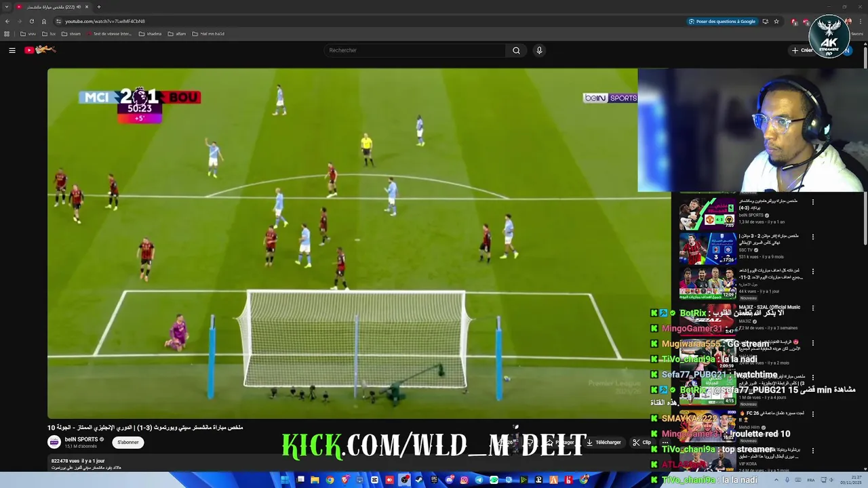Open Chrome three-dot menu
Screen dimensions: 868x488
tap(860, 21)
